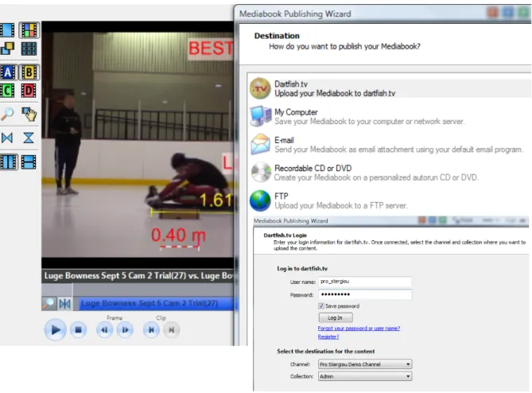Activate video slot B
The height and width of the screenshot is (393, 532).
pos(29,72)
